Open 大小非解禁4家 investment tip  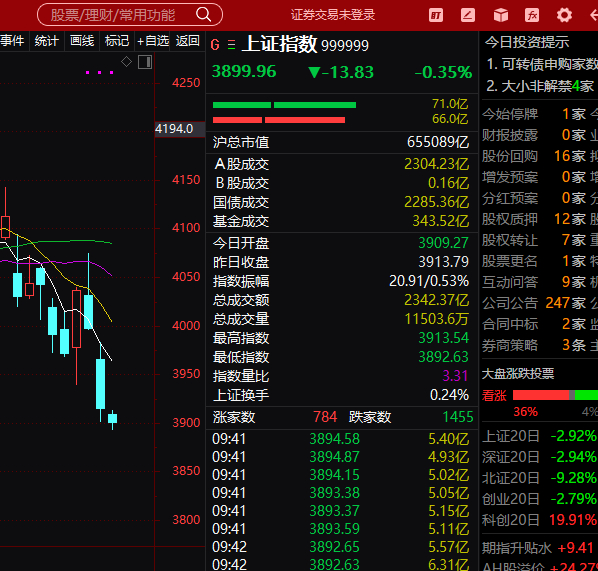[540, 86]
